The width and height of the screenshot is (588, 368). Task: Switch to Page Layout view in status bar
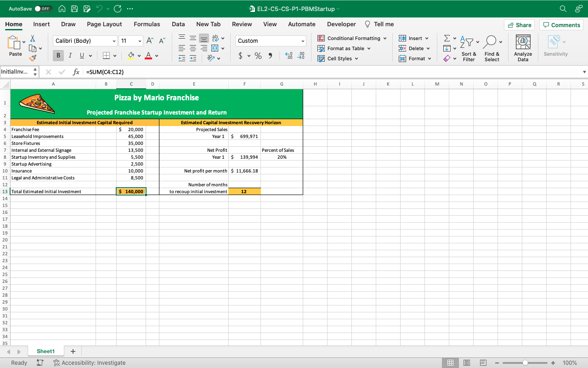tap(466, 363)
